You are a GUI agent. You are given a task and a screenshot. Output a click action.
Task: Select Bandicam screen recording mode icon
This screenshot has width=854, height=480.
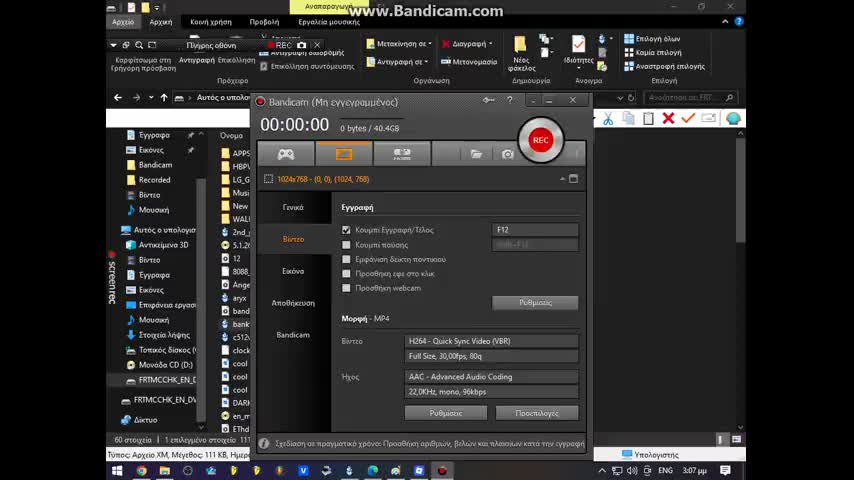(344, 154)
